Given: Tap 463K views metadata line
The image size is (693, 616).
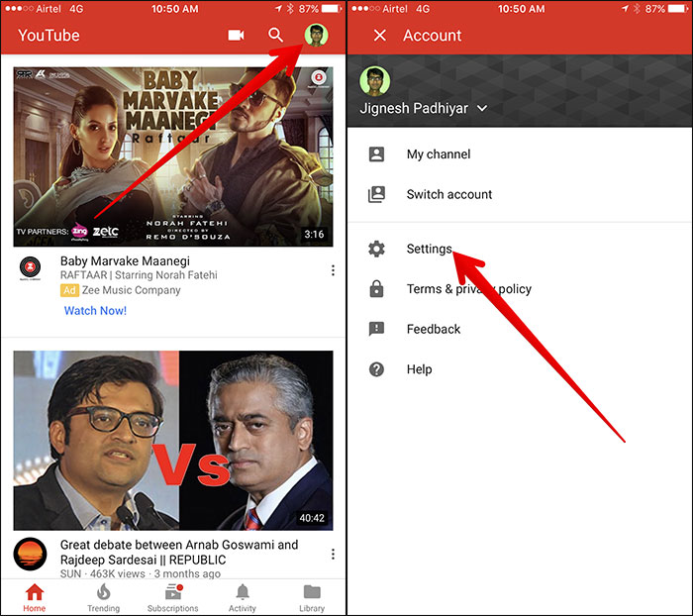Looking at the screenshot, I should click(x=141, y=574).
